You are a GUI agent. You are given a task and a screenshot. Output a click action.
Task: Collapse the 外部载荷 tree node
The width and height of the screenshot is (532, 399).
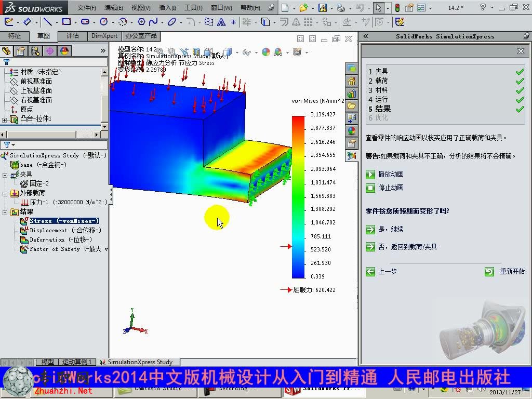click(x=5, y=194)
